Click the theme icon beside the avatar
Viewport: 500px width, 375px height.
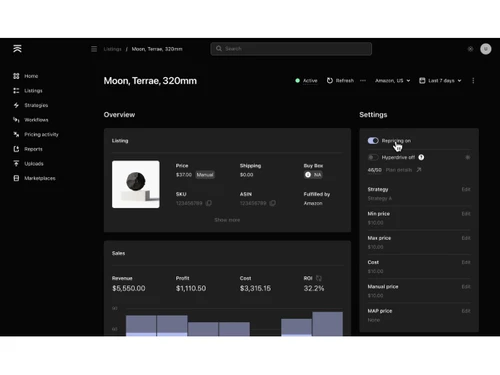click(470, 49)
